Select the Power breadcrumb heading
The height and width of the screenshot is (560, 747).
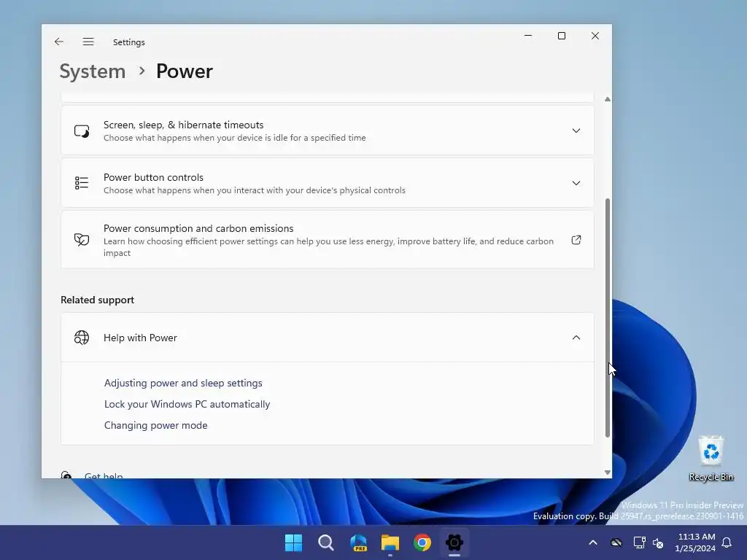tap(185, 71)
